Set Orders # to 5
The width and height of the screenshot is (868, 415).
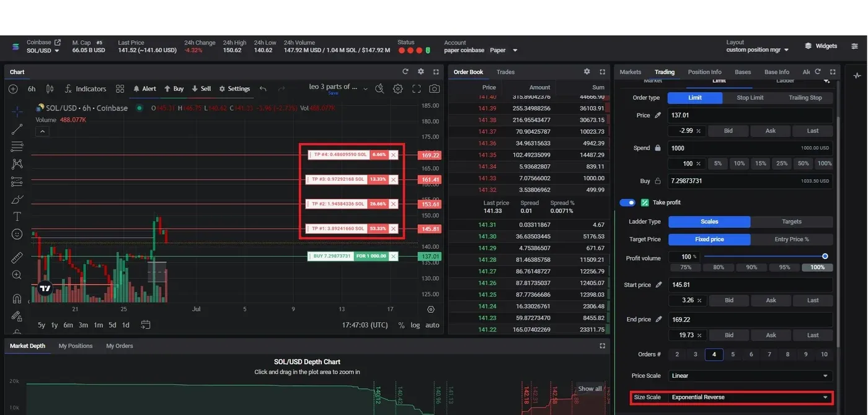click(733, 354)
